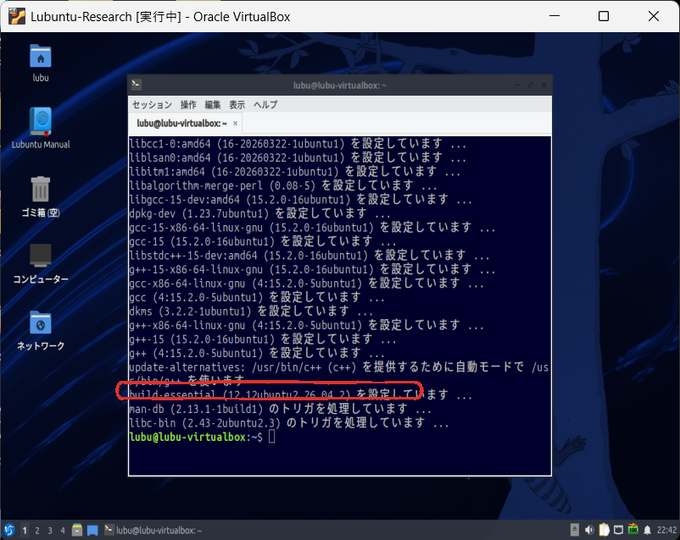The image size is (680, 540).
Task: Click the 'liblsan0:amd64' output line
Action: pyautogui.click(x=298, y=157)
